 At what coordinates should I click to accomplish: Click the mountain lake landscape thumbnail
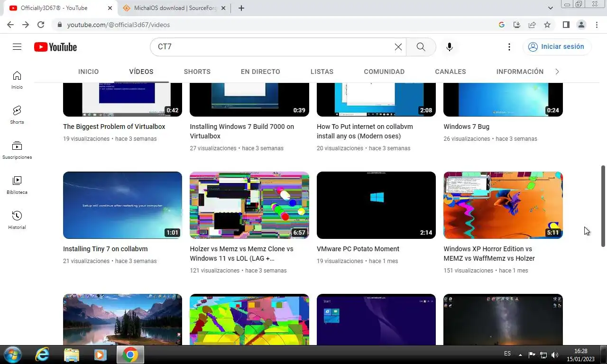[x=122, y=319]
